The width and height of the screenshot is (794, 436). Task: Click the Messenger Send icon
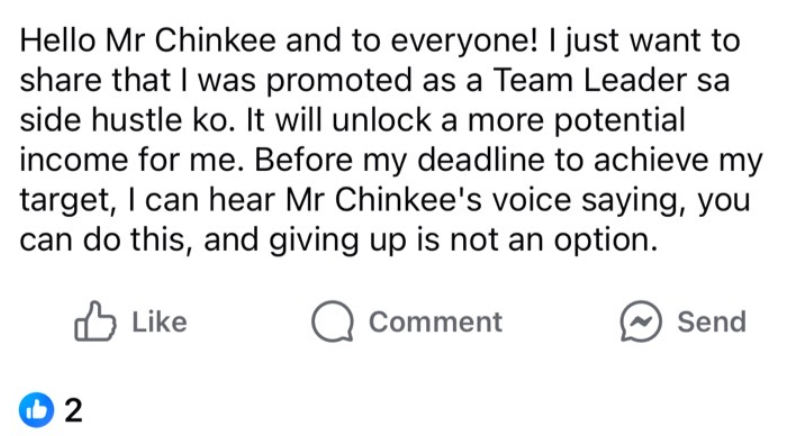(641, 322)
